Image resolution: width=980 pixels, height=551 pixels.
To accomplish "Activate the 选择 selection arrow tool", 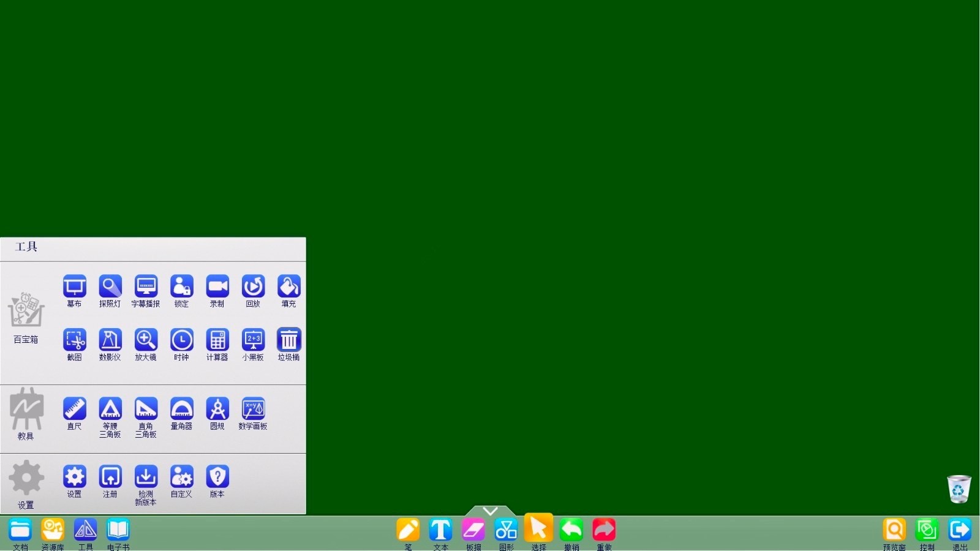I will (x=538, y=528).
